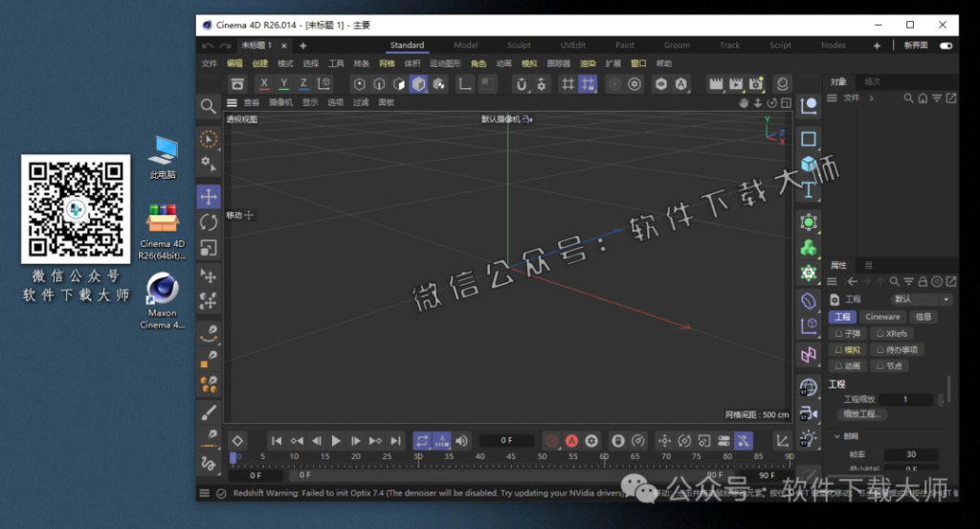
Task: Open the viewport hamburger menu
Action: (232, 102)
